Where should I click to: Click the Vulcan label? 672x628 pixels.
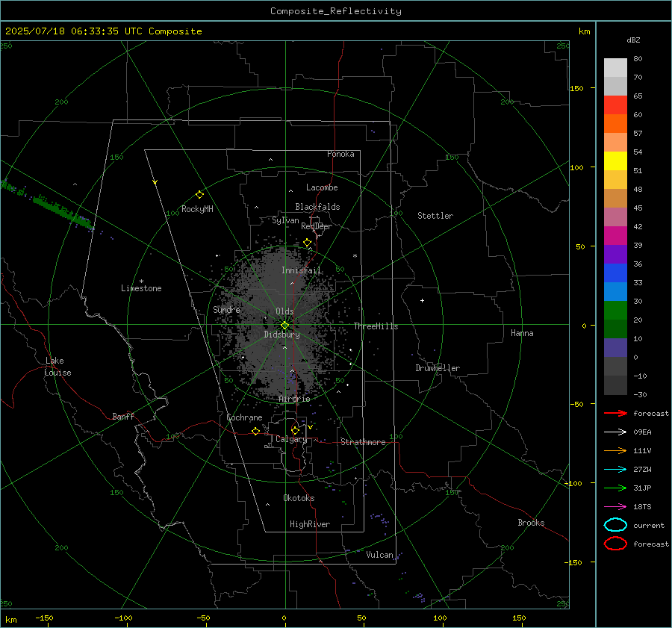click(379, 555)
